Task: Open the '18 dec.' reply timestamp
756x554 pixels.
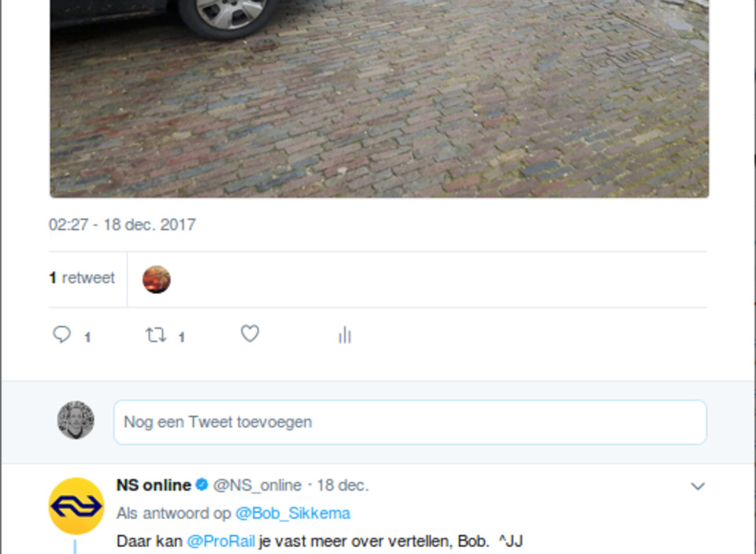Action: [x=343, y=485]
